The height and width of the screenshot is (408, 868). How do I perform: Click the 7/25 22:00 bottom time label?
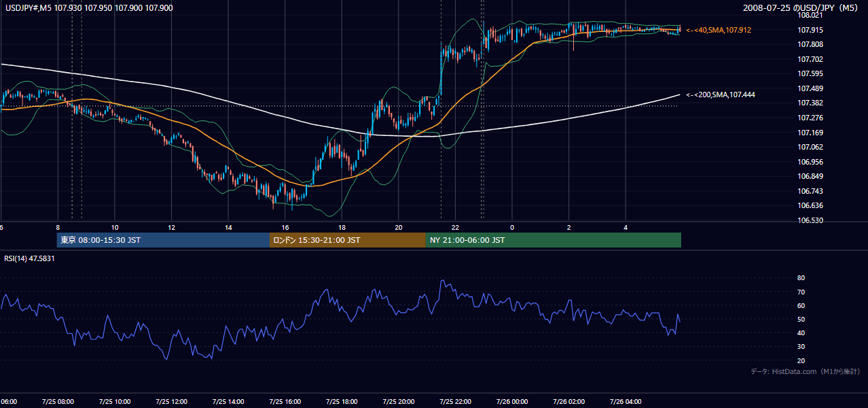coord(456,401)
